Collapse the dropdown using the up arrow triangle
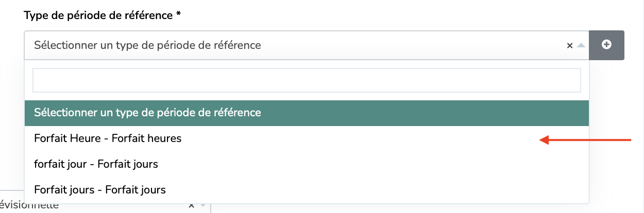Image resolution: width=644 pixels, height=213 pixels. (581, 46)
